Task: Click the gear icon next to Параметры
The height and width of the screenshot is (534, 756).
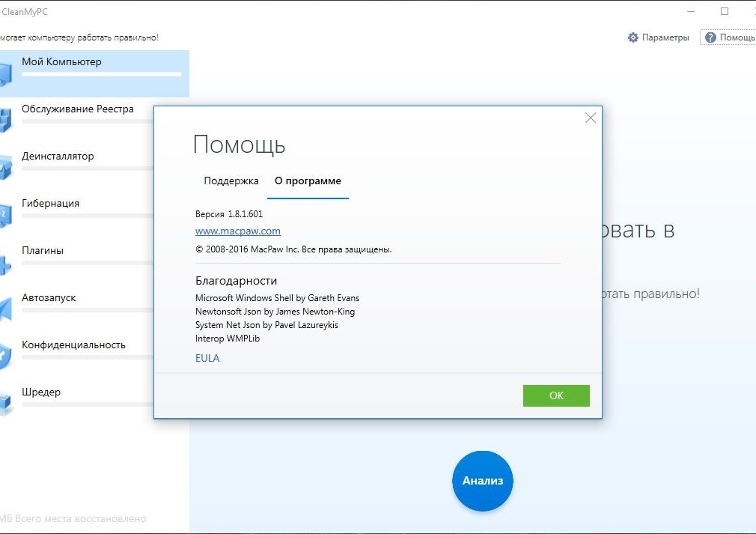Action: [x=633, y=37]
